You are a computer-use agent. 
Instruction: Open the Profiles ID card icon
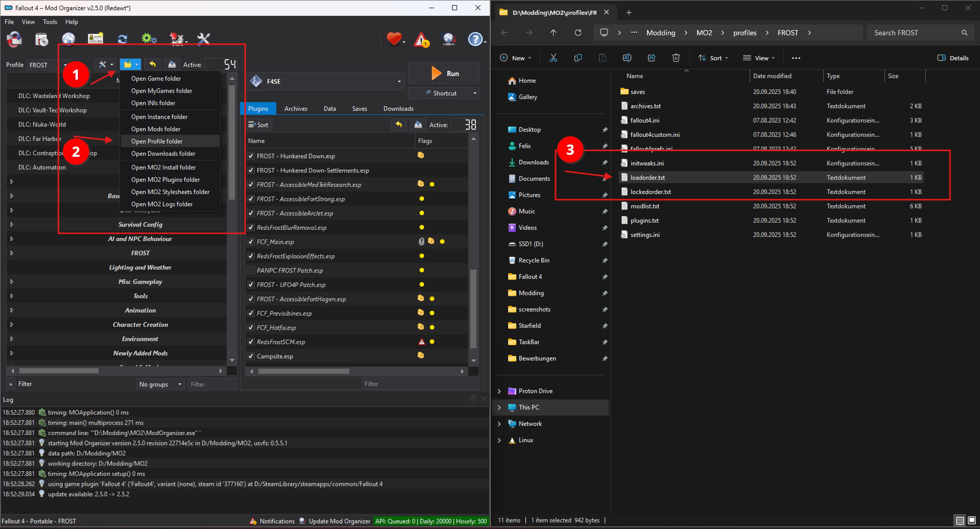tap(95, 39)
